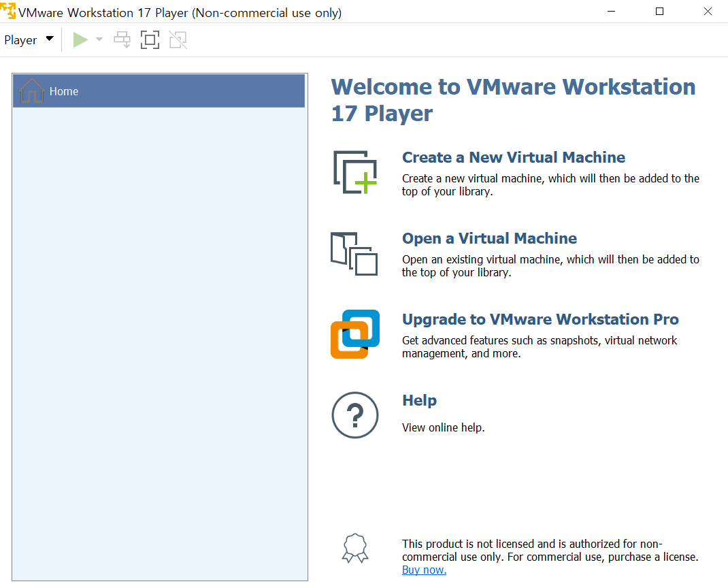Click the 'This product is not licensed' notice
728x588 pixels.
pos(550,551)
